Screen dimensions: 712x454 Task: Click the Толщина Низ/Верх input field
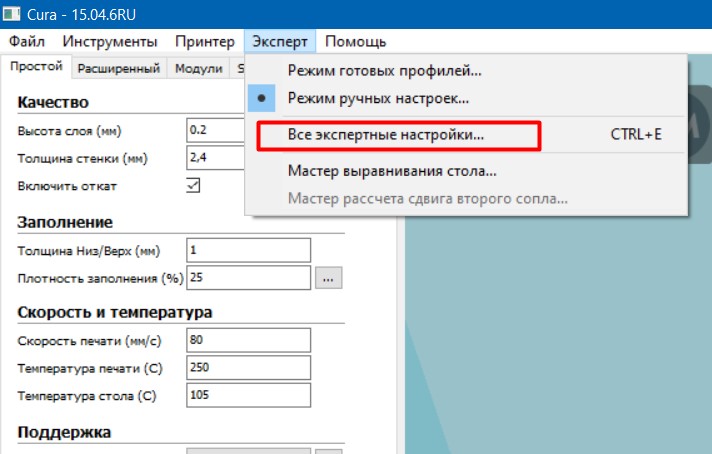(x=248, y=250)
